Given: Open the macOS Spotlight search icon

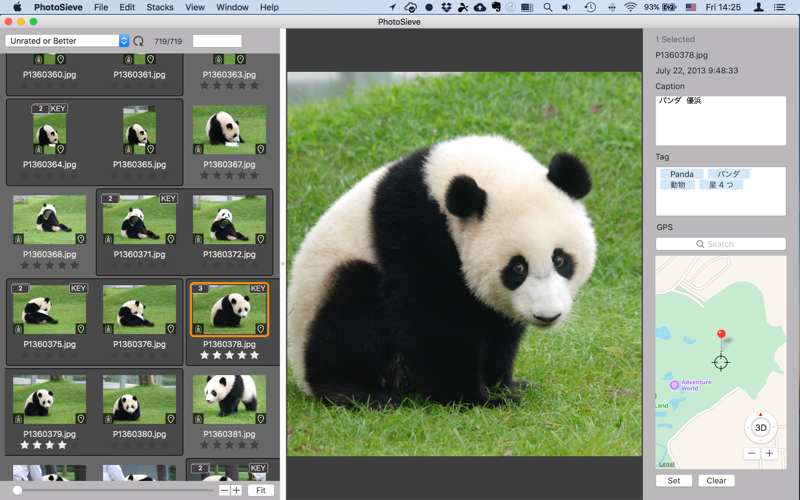Looking at the screenshot, I should 547,7.
